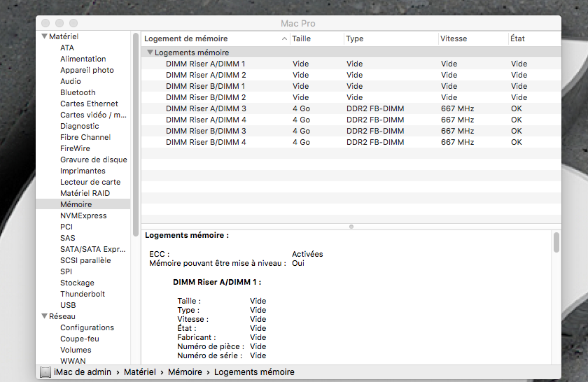Image resolution: width=588 pixels, height=382 pixels.
Task: Click Mémoire in the path bar
Action: click(x=185, y=372)
